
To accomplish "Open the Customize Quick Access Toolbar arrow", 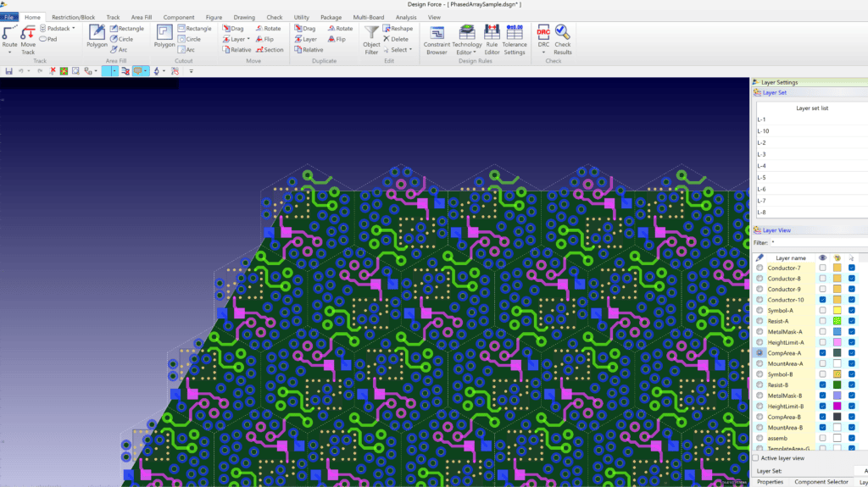I will (x=191, y=71).
